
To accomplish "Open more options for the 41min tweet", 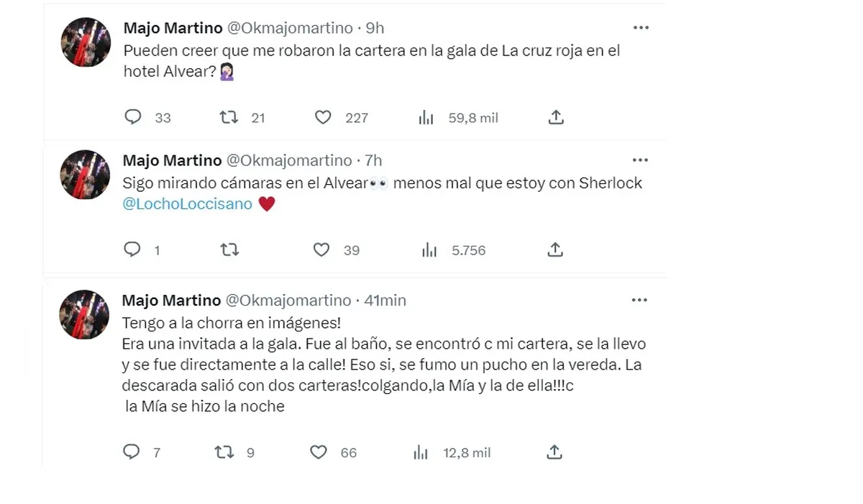I will [x=639, y=300].
